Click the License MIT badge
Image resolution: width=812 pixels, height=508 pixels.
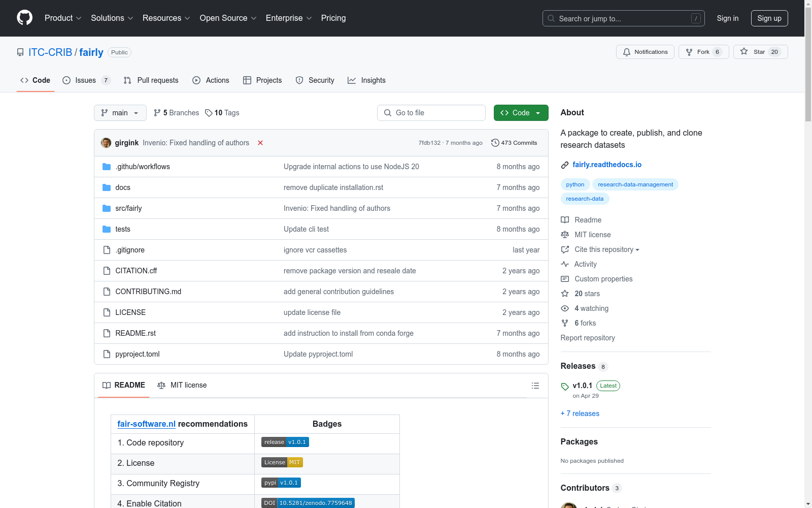click(282, 462)
